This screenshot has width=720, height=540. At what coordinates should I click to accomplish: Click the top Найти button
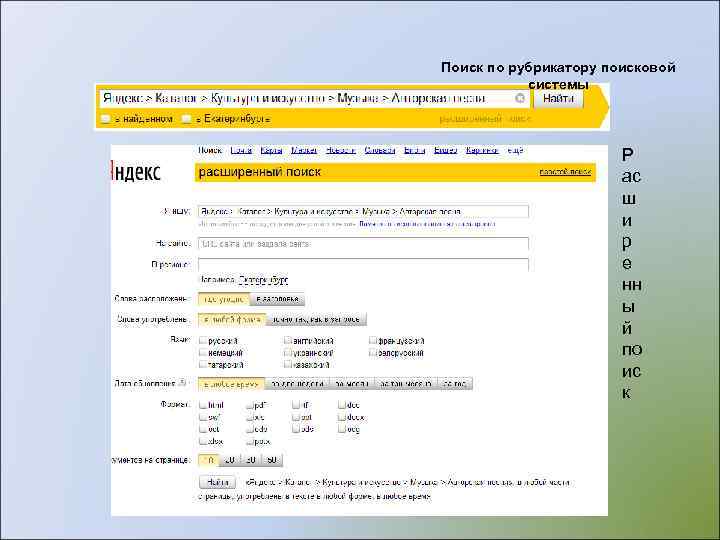pyautogui.click(x=558, y=98)
